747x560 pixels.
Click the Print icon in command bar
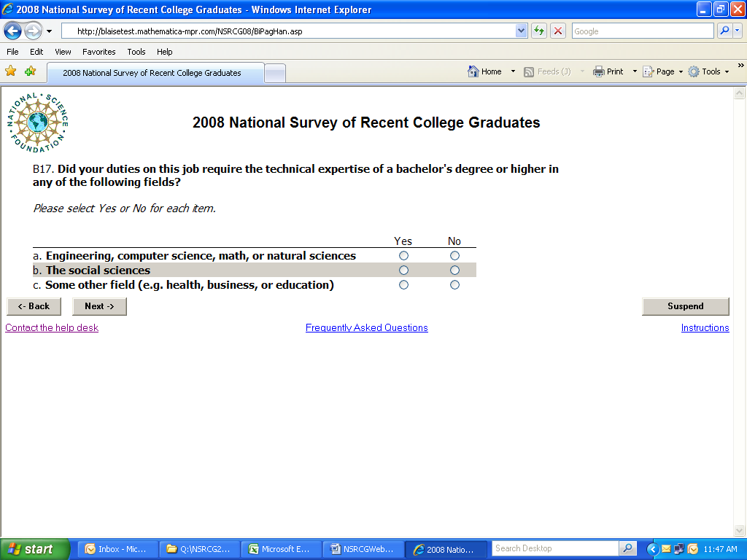(x=608, y=71)
